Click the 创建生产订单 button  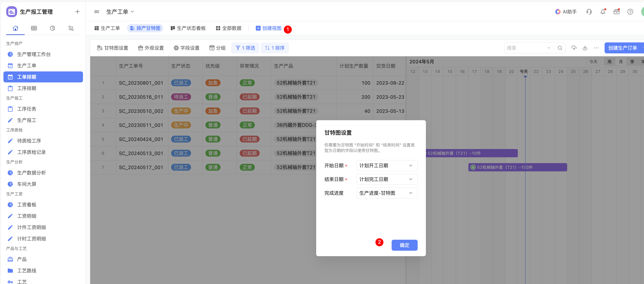622,48
